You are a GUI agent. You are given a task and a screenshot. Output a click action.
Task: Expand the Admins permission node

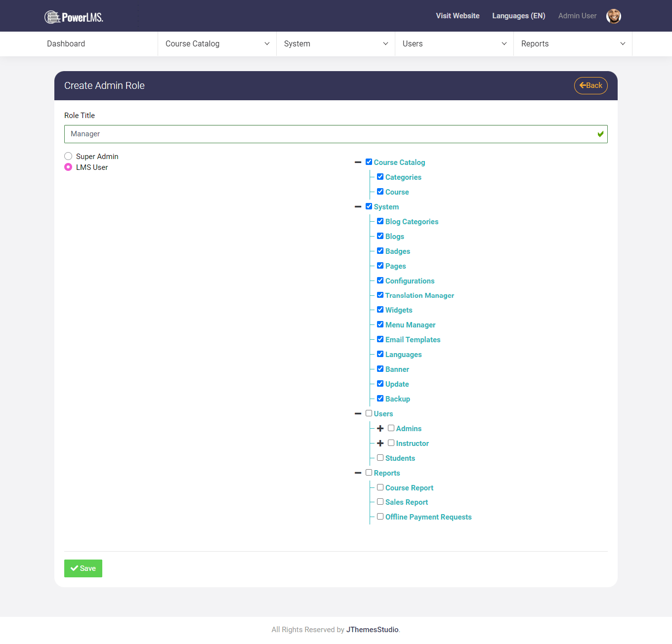(380, 428)
